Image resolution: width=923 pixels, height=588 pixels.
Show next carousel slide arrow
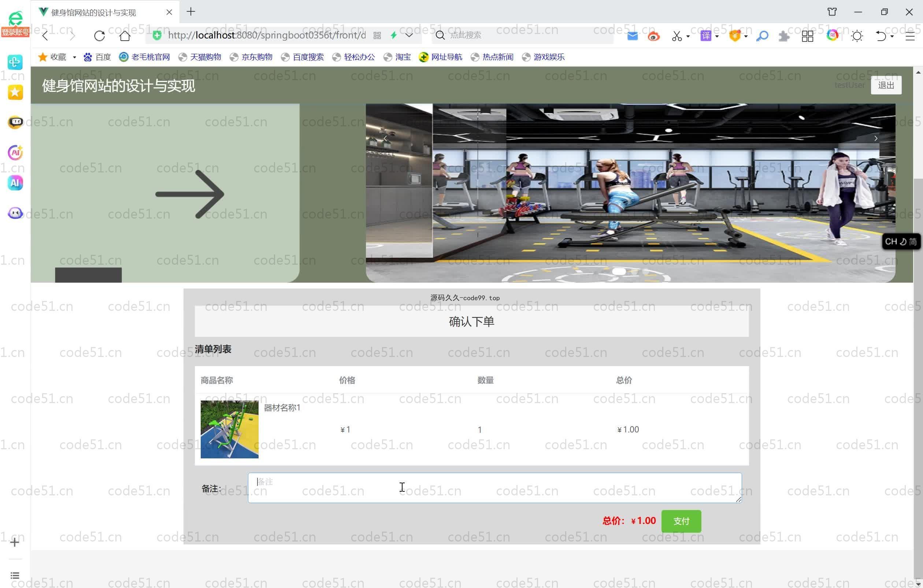click(x=876, y=138)
